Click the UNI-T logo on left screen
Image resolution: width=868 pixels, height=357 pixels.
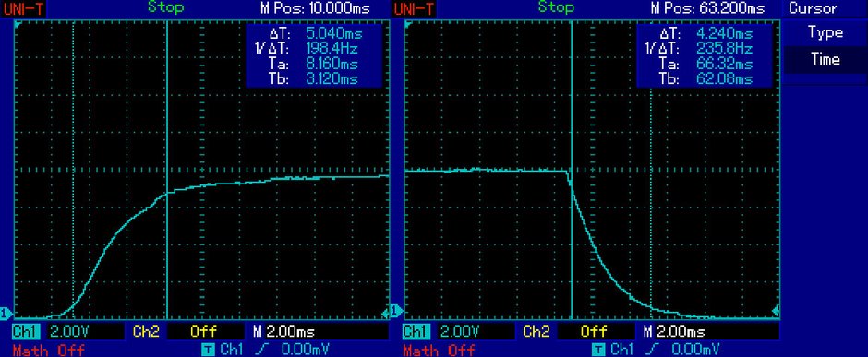(x=23, y=9)
